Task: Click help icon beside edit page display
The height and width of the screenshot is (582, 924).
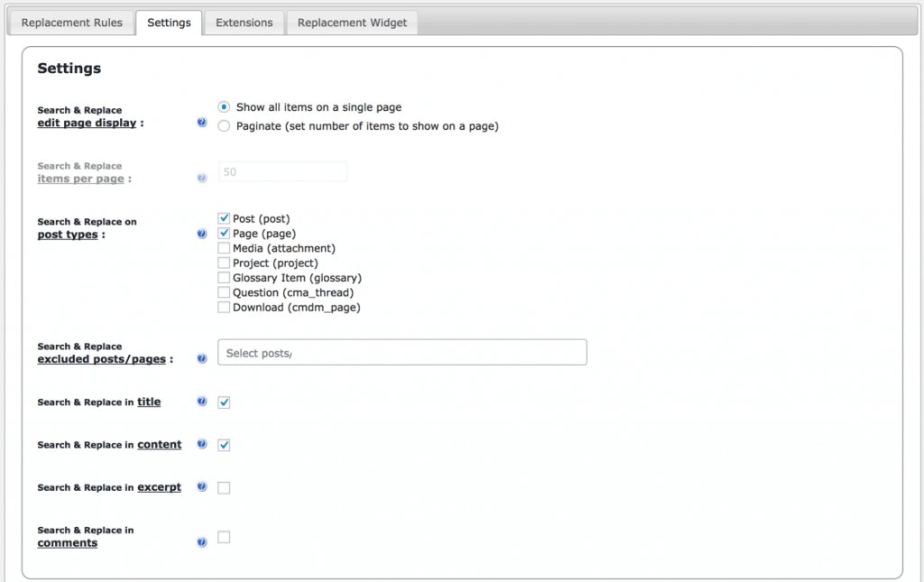Action: (202, 123)
